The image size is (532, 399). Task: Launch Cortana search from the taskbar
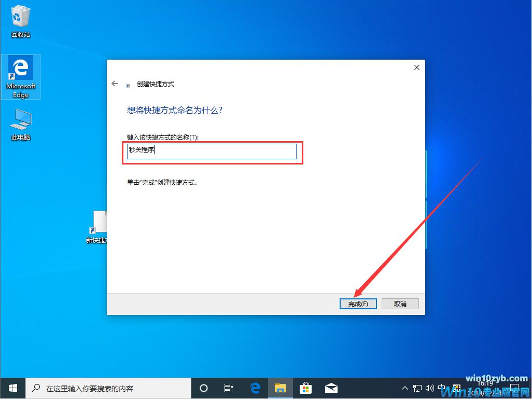click(x=203, y=388)
